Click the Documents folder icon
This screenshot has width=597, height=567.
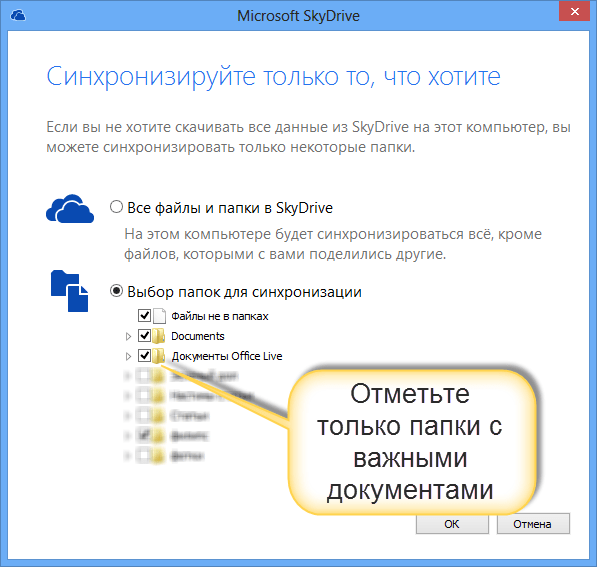point(158,336)
